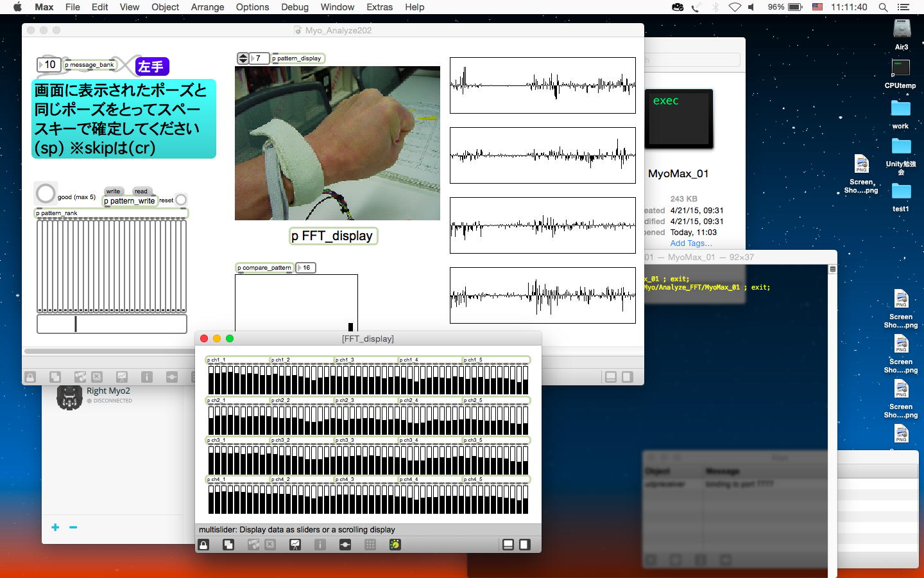
Task: Toggle presentation mode icon in FFT_display toolbar
Action: click(295, 545)
